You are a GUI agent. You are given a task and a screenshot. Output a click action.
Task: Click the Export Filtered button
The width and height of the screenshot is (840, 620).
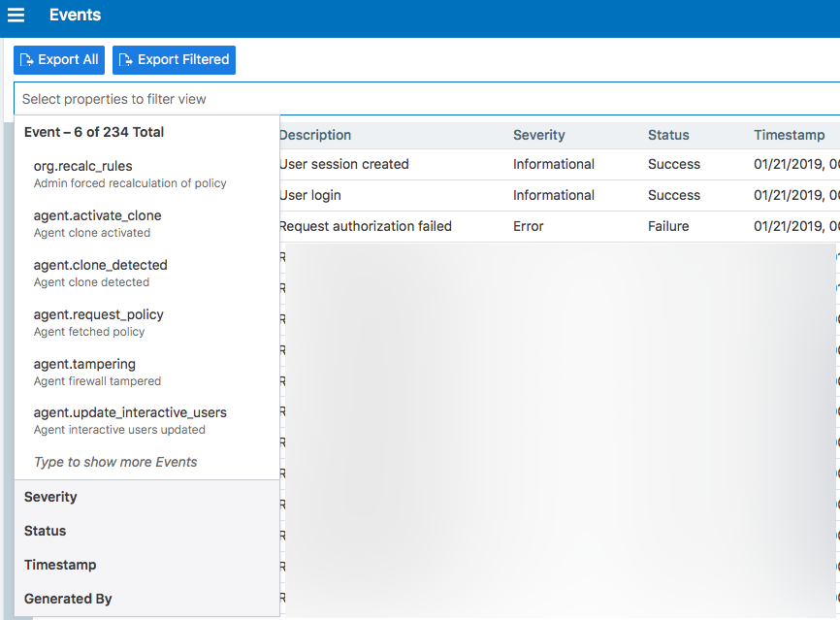174,60
